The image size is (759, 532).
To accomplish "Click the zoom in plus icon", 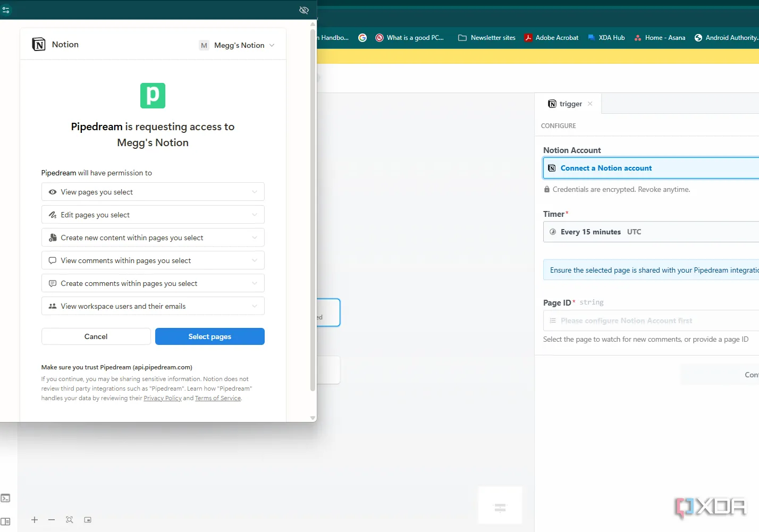I will (x=35, y=520).
